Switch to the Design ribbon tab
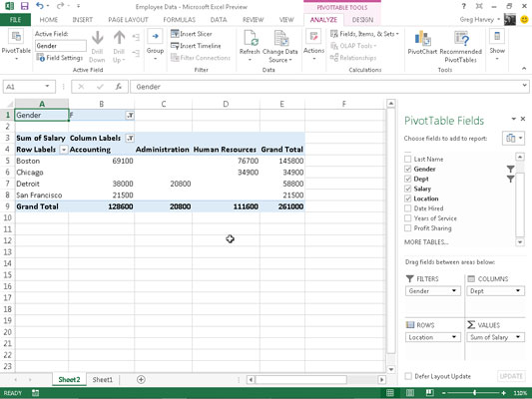Screen dimensions: 532x399 point(362,20)
